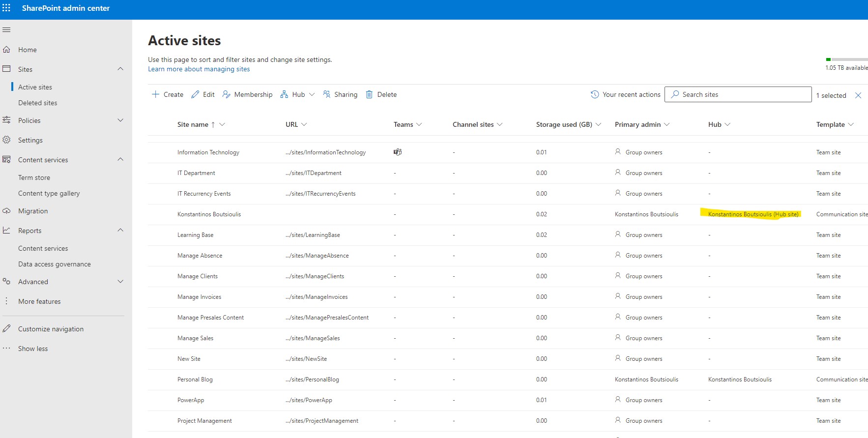
Task: Open the Hub column header dropdown
Action: click(x=727, y=124)
